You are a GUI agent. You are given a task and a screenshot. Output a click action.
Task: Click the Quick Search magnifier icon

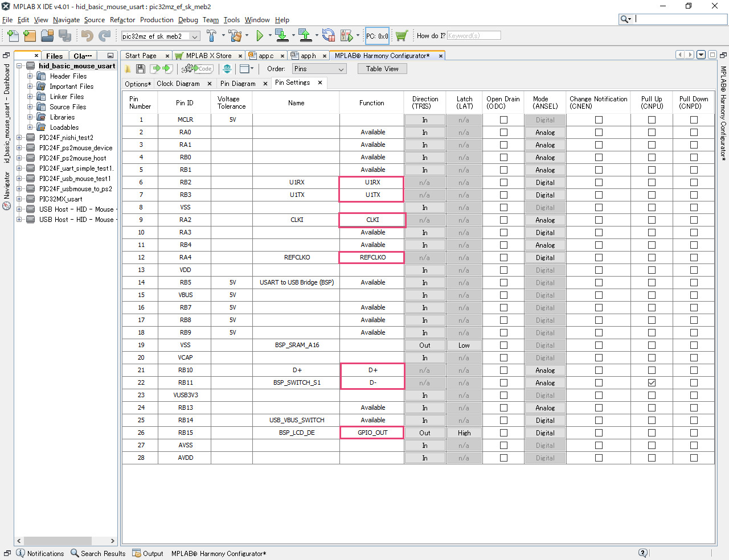[624, 19]
